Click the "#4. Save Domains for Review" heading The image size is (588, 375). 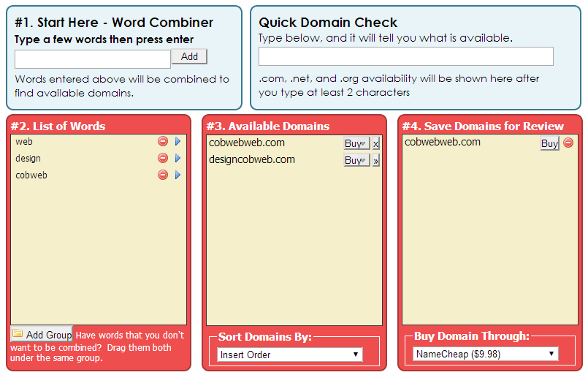click(x=483, y=126)
